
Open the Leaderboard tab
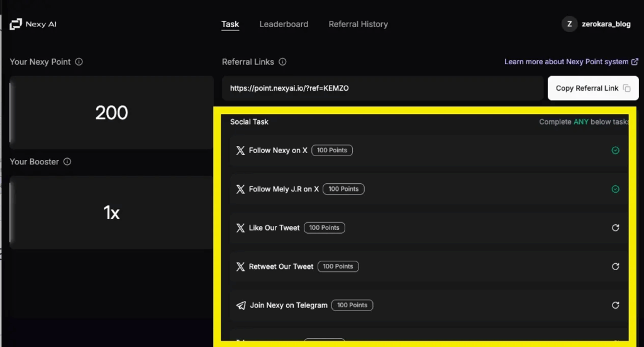(x=284, y=25)
